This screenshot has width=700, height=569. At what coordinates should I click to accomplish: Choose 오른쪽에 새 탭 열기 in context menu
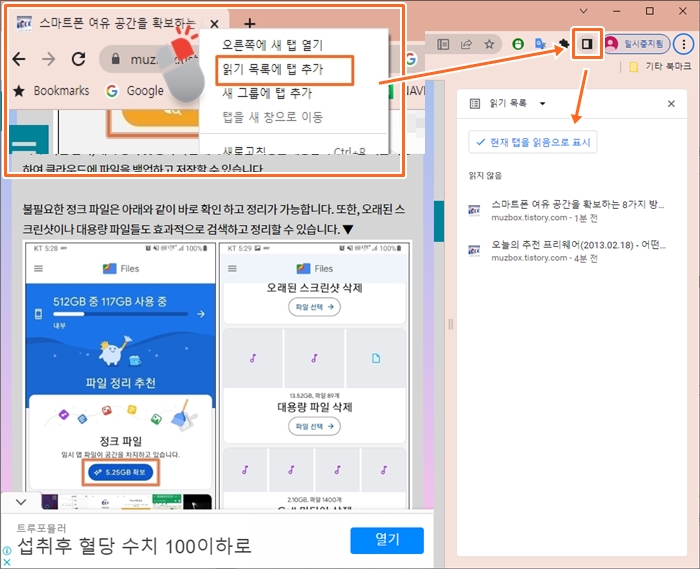(272, 45)
